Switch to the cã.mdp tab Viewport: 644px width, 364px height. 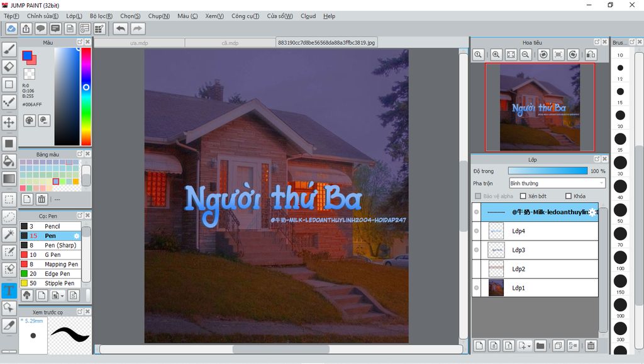tap(230, 43)
